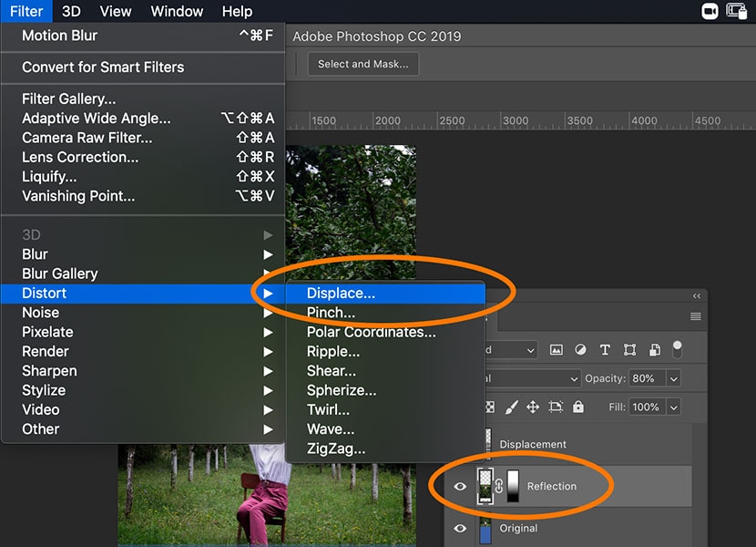Image resolution: width=756 pixels, height=547 pixels.
Task: Click the type layer filter icon
Action: pos(605,350)
